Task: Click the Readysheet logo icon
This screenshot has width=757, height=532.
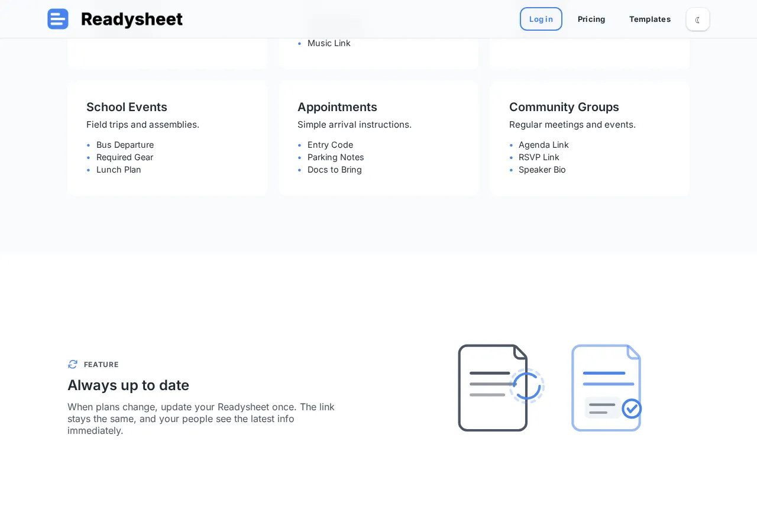Action: tap(58, 19)
